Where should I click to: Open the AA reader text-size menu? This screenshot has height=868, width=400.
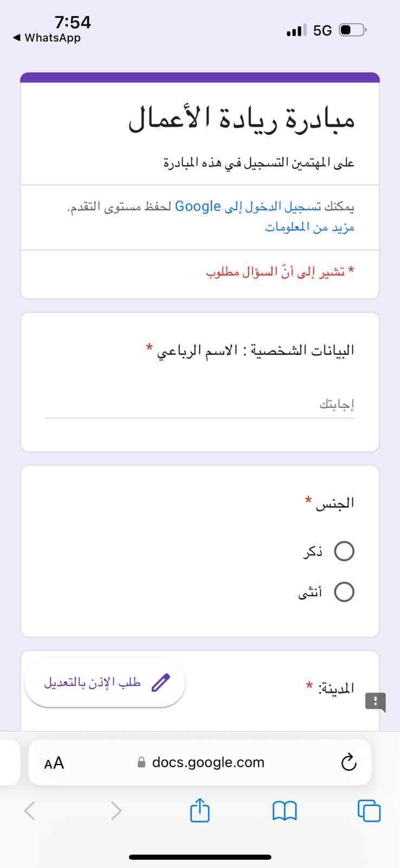point(54,763)
